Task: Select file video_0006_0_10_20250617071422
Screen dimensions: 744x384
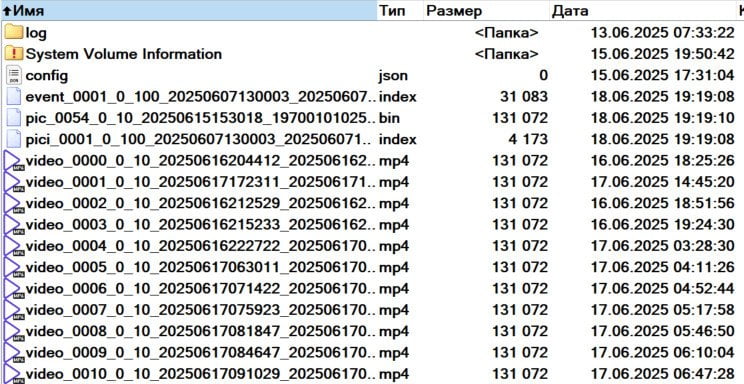Action: 201,289
